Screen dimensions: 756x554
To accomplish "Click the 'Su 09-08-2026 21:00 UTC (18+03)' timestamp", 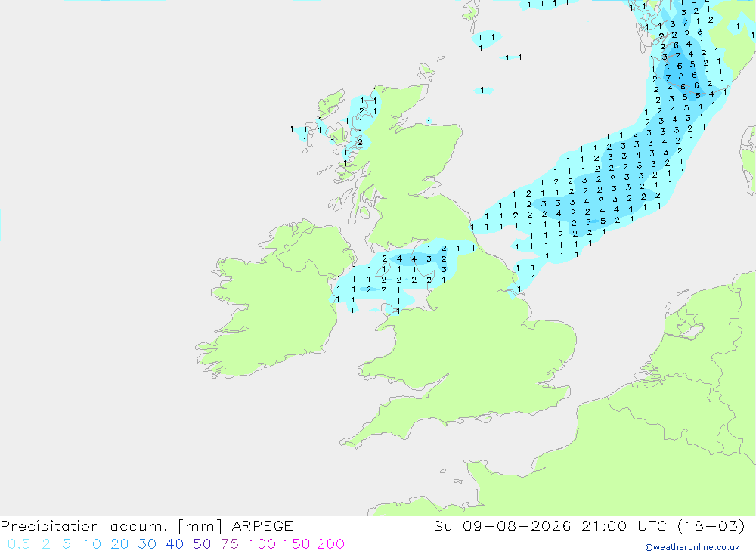I will point(589,526).
